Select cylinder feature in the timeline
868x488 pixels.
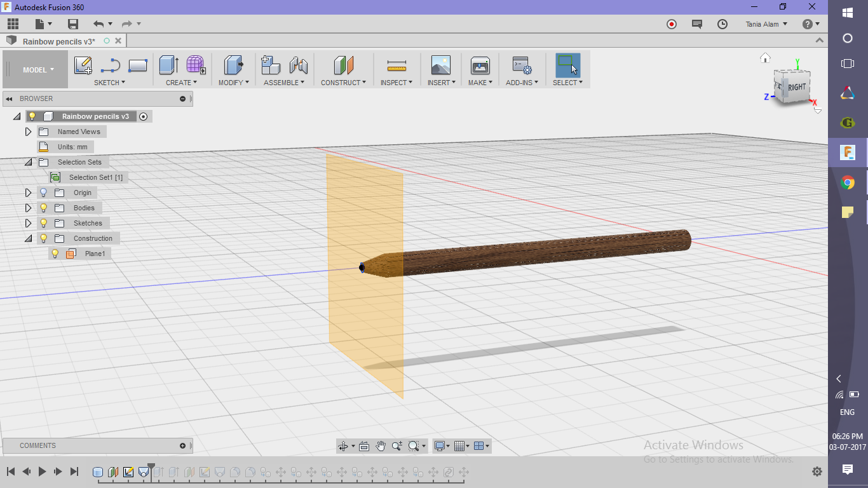98,472
